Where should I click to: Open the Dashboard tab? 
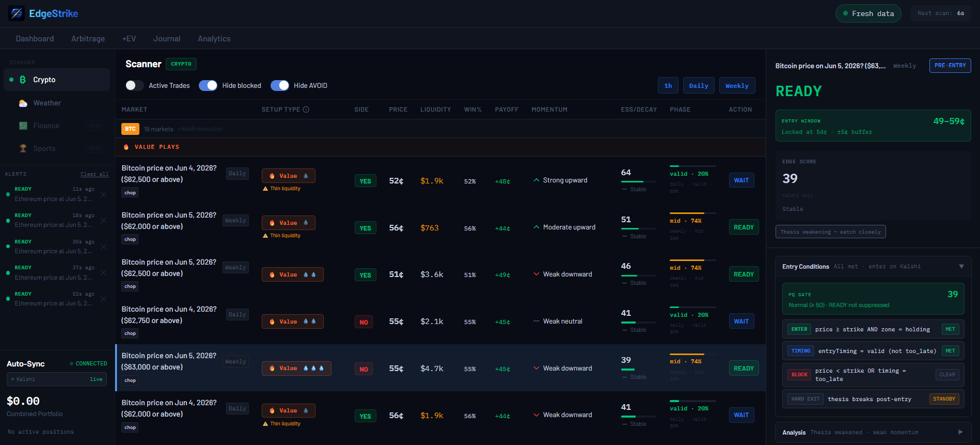[35, 39]
